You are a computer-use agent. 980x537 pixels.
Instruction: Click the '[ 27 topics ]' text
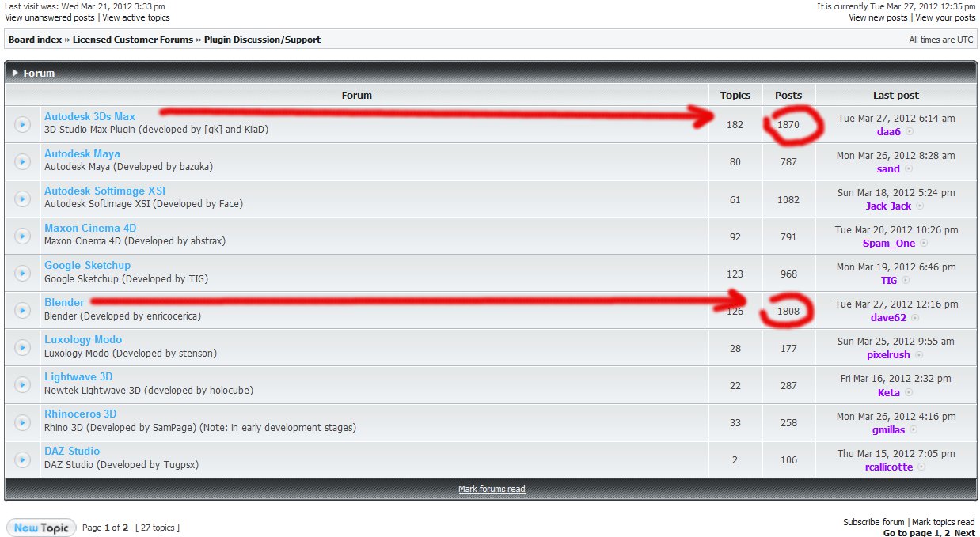[x=158, y=528]
